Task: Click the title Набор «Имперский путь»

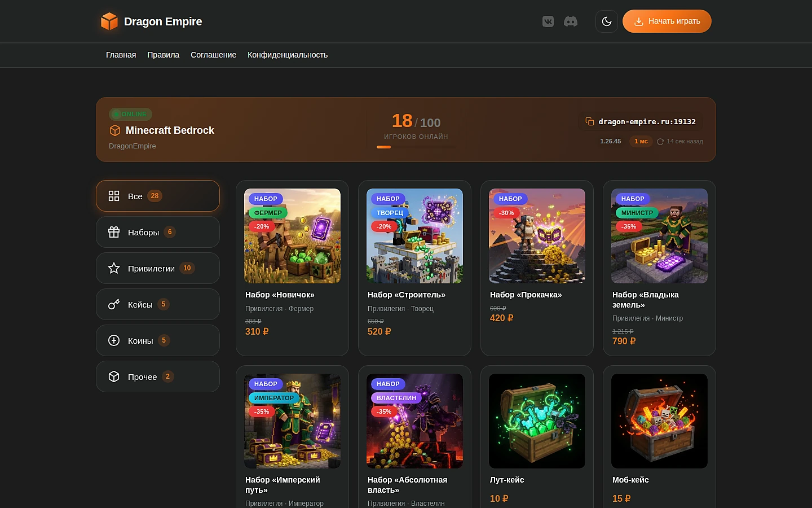Action: [x=283, y=485]
